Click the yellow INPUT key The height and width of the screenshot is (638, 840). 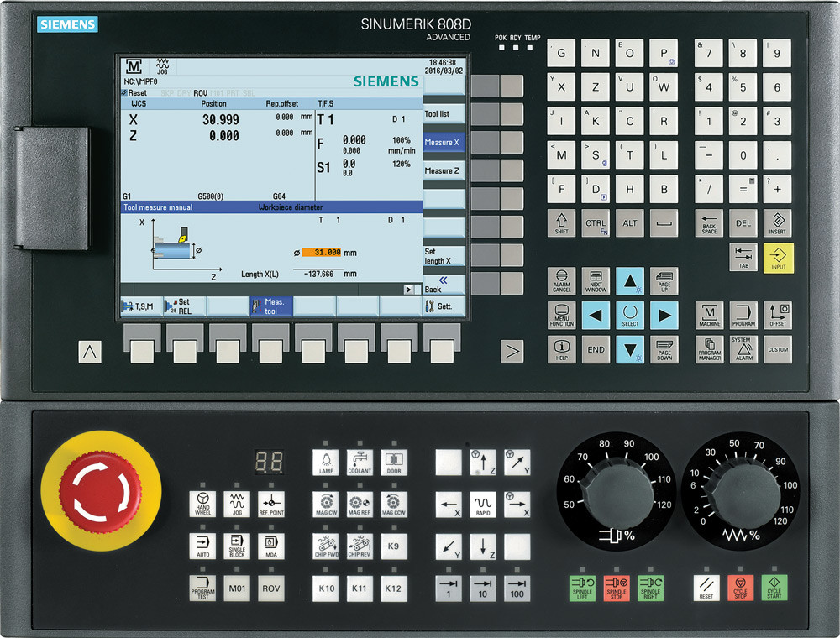(778, 258)
